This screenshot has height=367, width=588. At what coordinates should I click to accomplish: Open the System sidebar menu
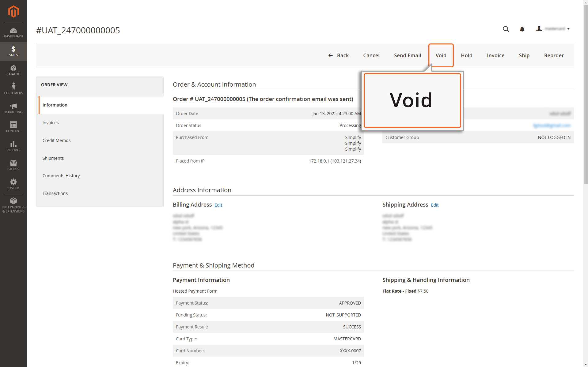tap(13, 184)
